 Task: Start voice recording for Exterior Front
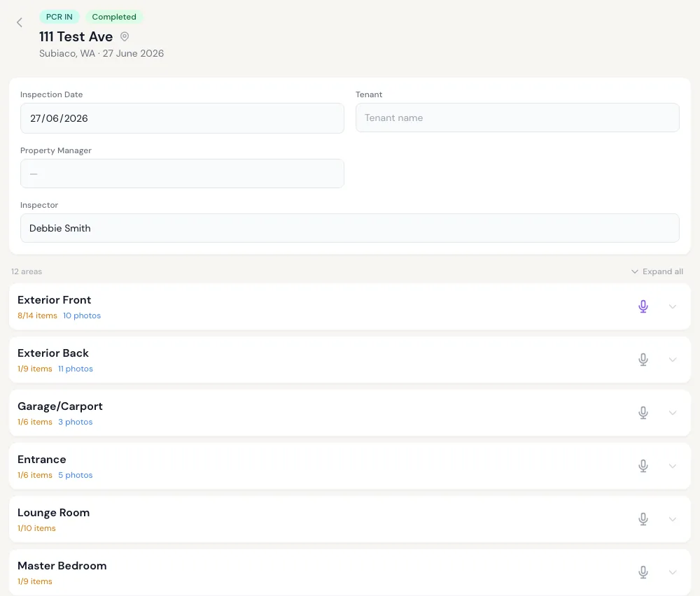pos(643,306)
